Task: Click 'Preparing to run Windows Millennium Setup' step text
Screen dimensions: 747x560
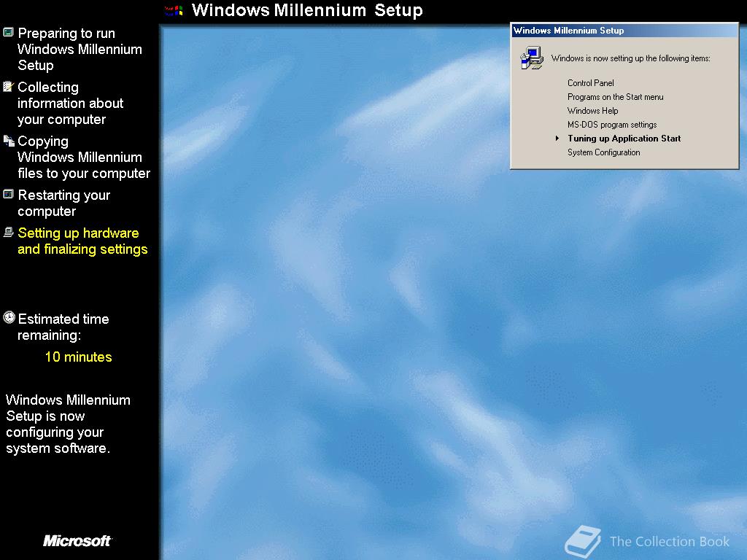Action: (80, 49)
